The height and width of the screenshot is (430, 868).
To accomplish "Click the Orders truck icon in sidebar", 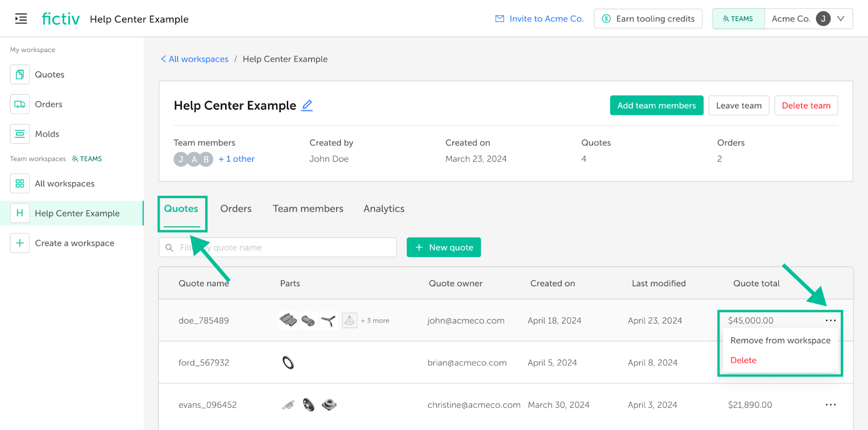I will click(20, 104).
